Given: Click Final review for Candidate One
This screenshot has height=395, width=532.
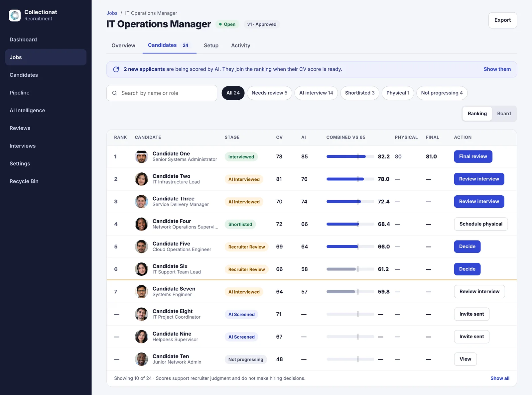Looking at the screenshot, I should 473,156.
